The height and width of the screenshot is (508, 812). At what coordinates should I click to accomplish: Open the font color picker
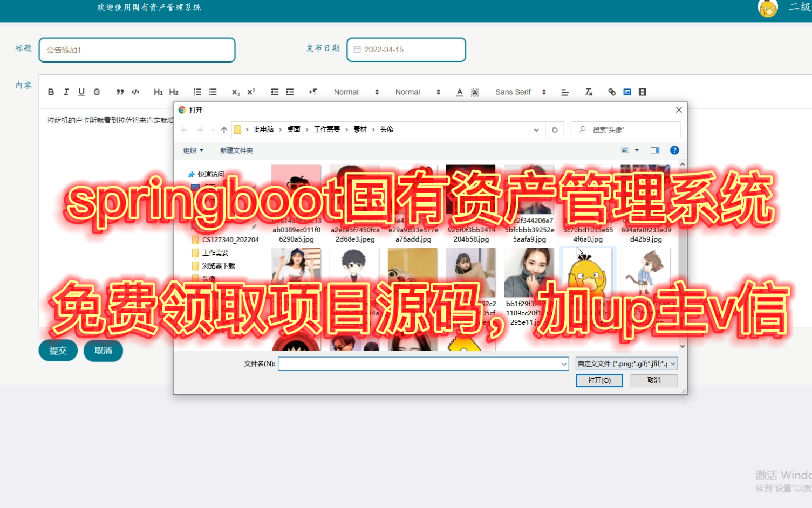(x=459, y=92)
